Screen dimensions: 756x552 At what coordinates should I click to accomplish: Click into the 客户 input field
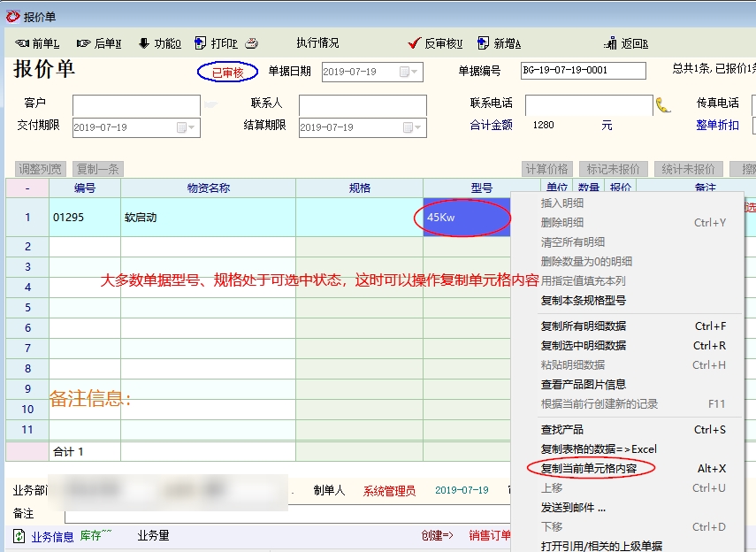pyautogui.click(x=136, y=105)
